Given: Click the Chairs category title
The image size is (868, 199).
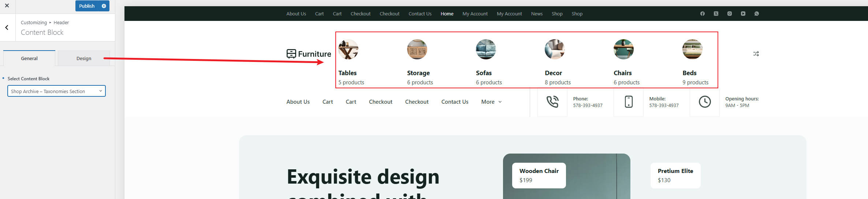Looking at the screenshot, I should [623, 73].
